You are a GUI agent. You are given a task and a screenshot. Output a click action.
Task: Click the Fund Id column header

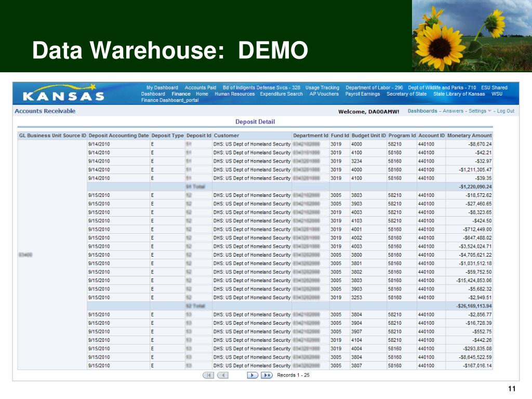[x=340, y=136]
